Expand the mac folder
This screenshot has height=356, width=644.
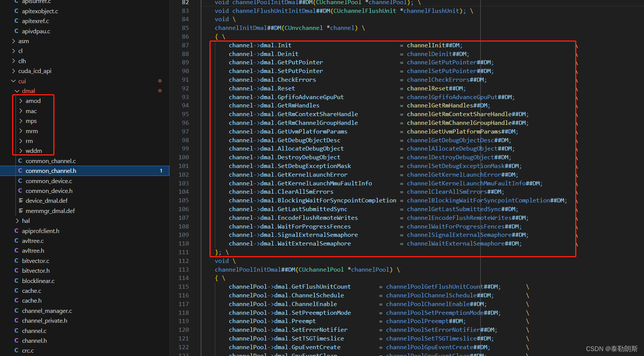tap(21, 111)
